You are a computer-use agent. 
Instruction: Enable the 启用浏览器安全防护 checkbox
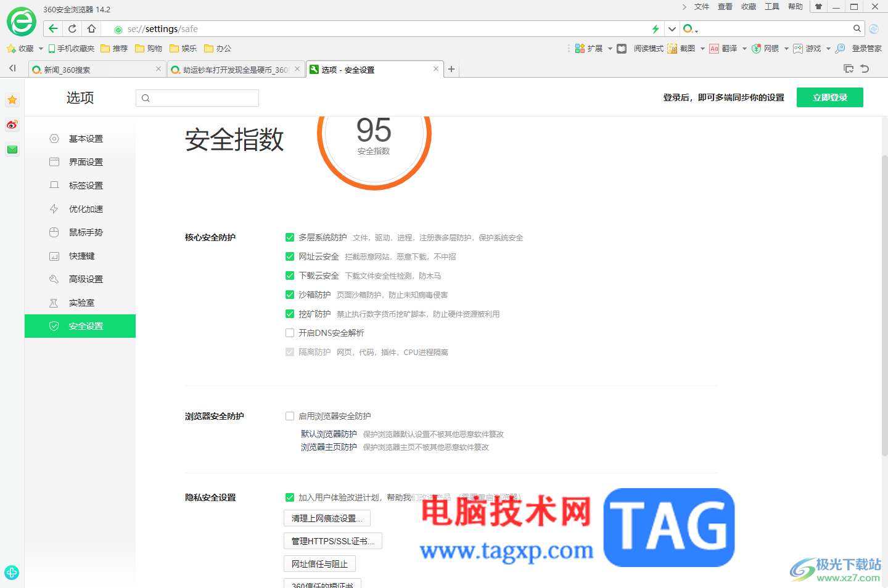[290, 416]
